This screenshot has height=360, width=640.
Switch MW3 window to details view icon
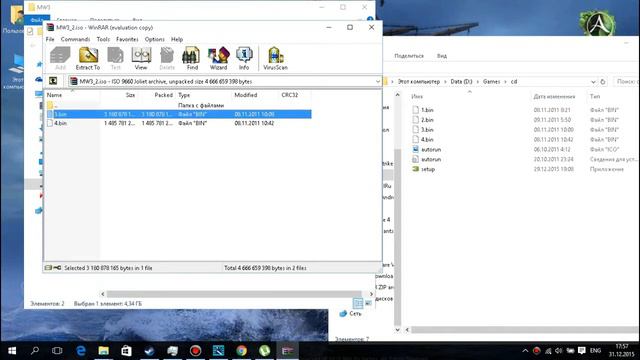tap(358, 303)
